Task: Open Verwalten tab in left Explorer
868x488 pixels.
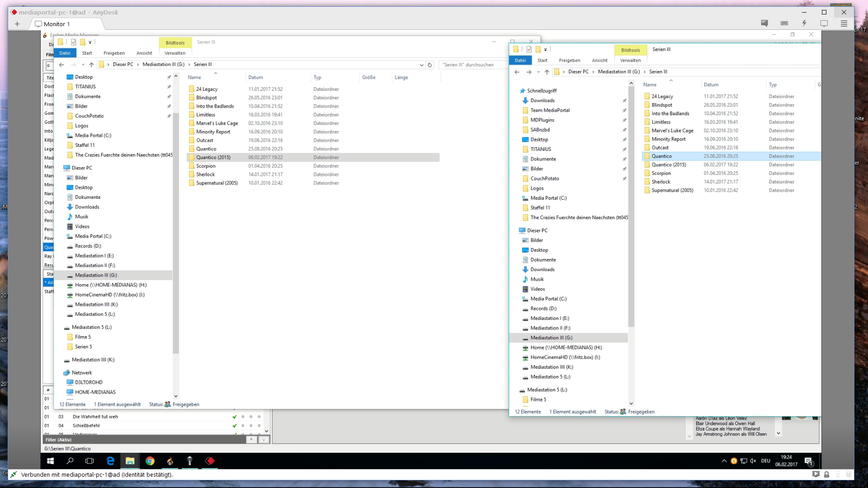Action: coord(175,53)
